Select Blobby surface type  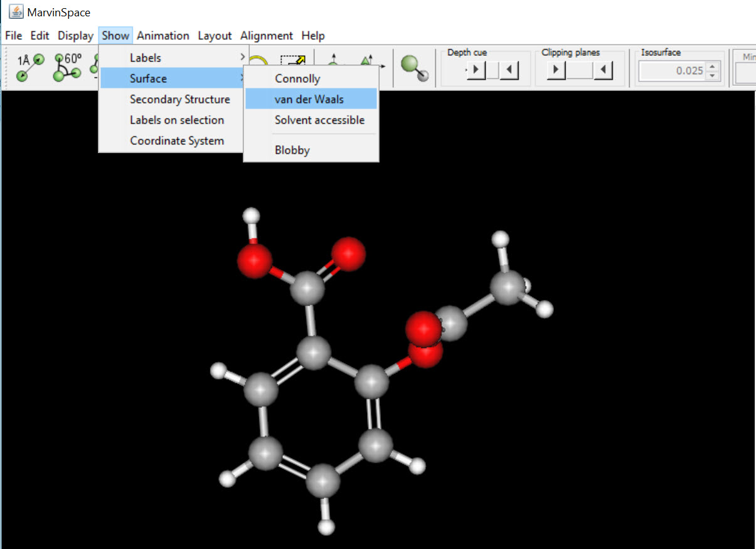292,150
